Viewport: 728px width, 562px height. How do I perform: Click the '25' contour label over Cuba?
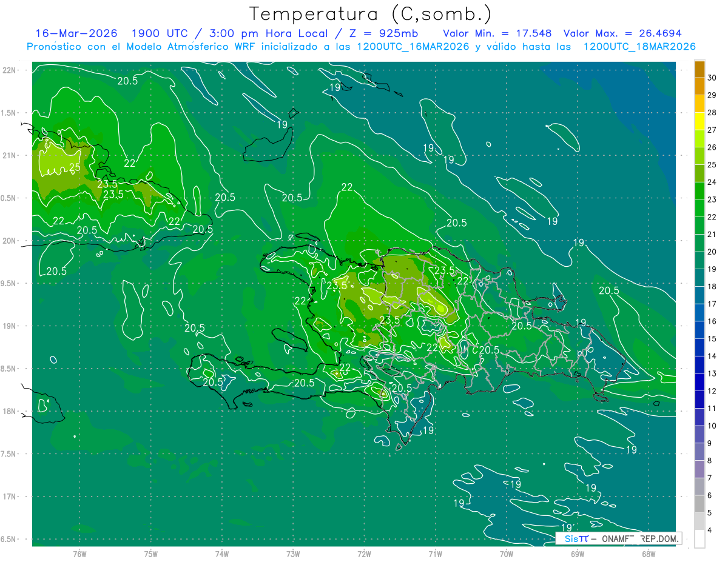(75, 167)
